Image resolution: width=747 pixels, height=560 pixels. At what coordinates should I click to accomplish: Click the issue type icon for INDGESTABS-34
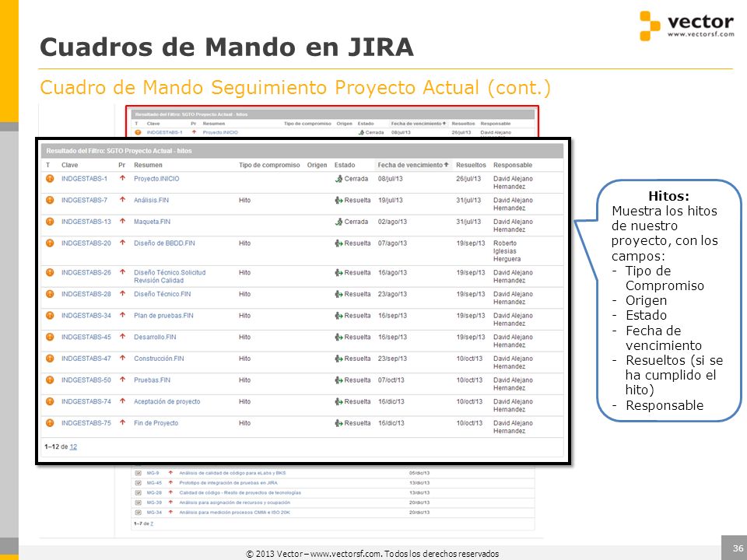50,315
